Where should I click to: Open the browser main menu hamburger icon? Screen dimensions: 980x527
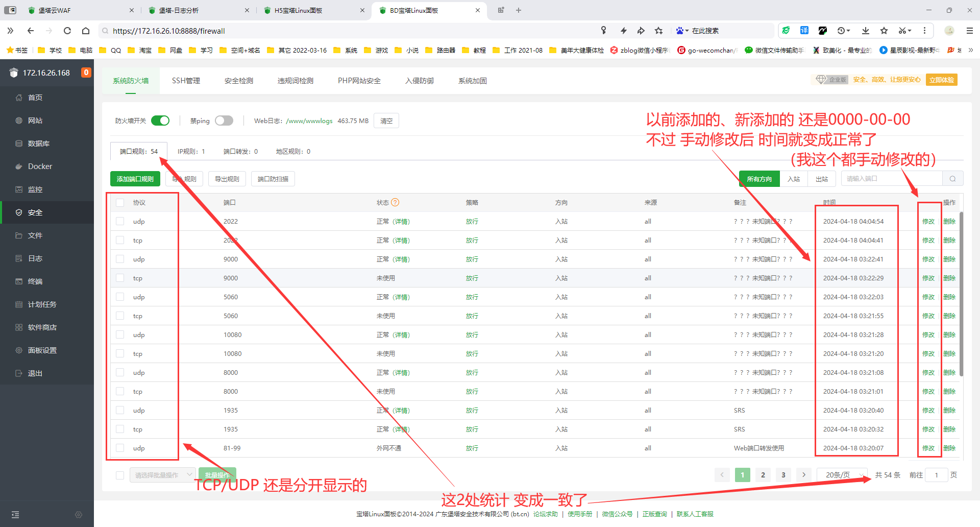tap(970, 31)
